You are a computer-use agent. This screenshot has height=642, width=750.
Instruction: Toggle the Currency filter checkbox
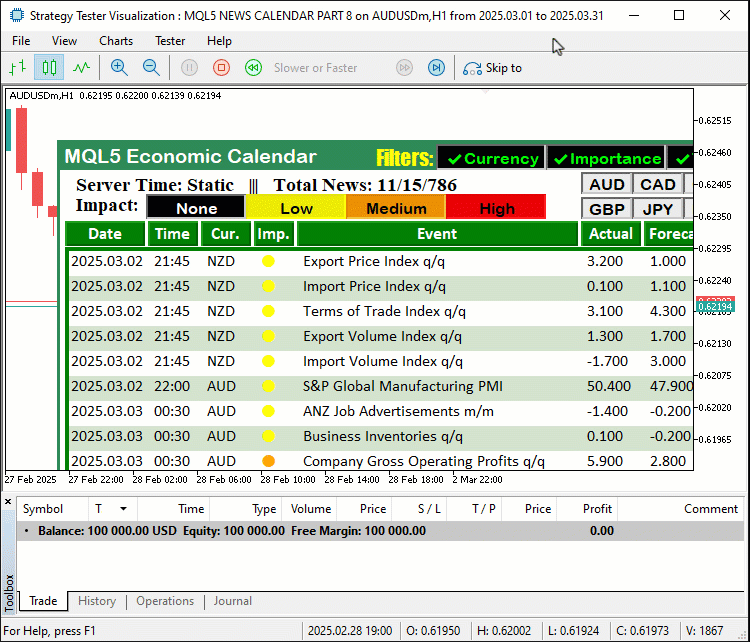point(491,158)
